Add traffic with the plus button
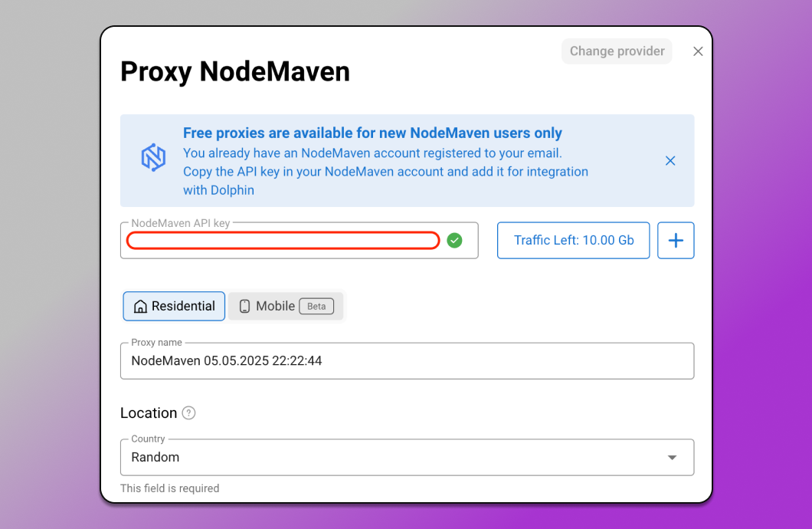The width and height of the screenshot is (812, 529). point(676,241)
